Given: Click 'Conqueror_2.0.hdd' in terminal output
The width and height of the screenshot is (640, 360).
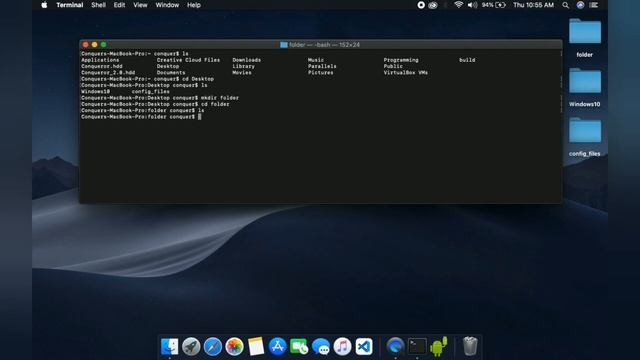Looking at the screenshot, I should 108,73.
